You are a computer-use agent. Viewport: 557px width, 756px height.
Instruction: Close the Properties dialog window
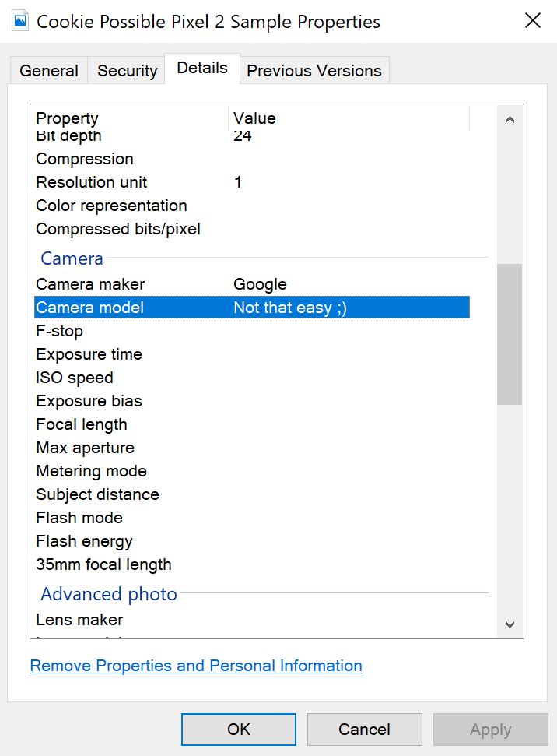[533, 21]
